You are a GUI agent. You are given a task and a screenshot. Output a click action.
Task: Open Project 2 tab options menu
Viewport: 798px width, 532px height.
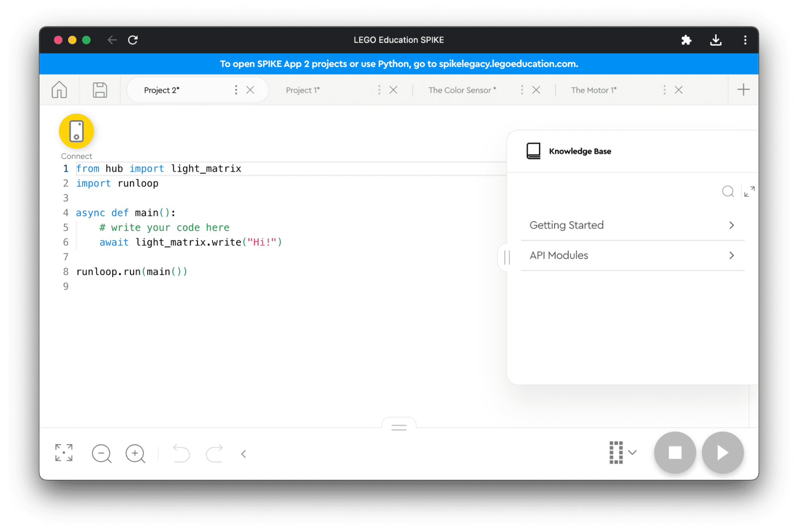click(x=235, y=90)
